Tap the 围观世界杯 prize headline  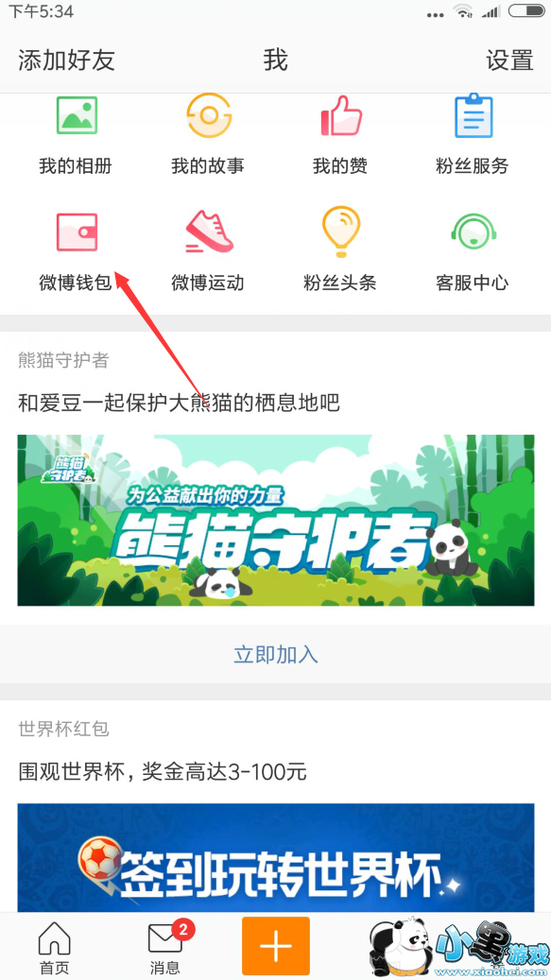tap(163, 772)
